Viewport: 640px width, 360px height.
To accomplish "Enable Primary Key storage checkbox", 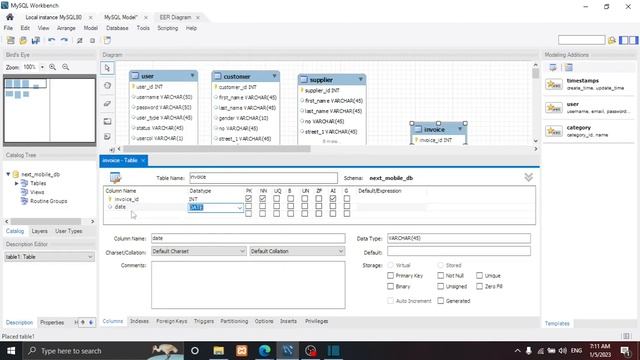I will point(391,276).
